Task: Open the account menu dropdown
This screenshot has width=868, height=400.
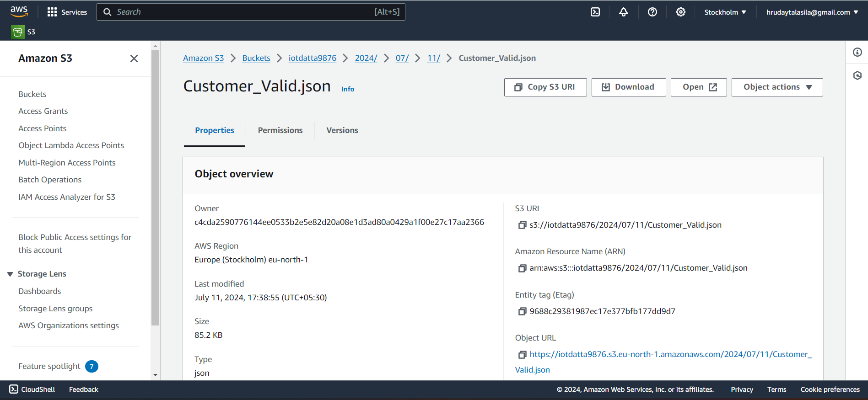Action: point(812,12)
